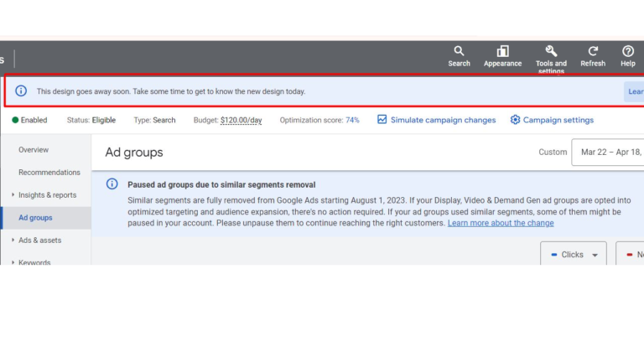Open Recommendations in sidebar
644x362 pixels.
pos(49,173)
